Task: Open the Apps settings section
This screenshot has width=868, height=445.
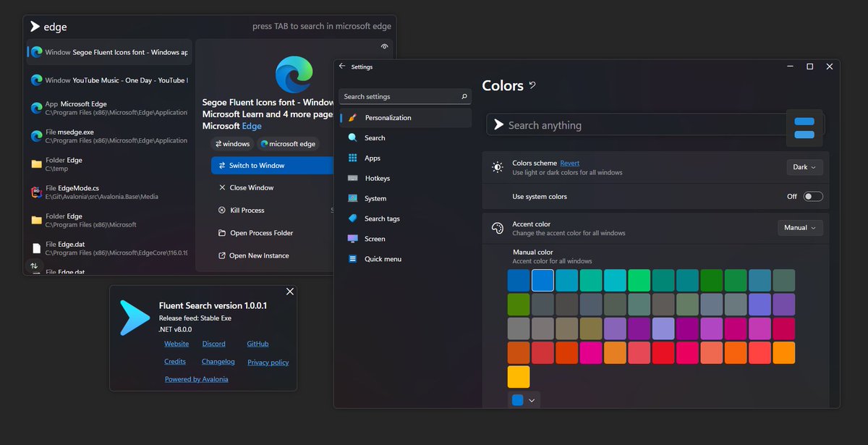Action: (x=405, y=158)
